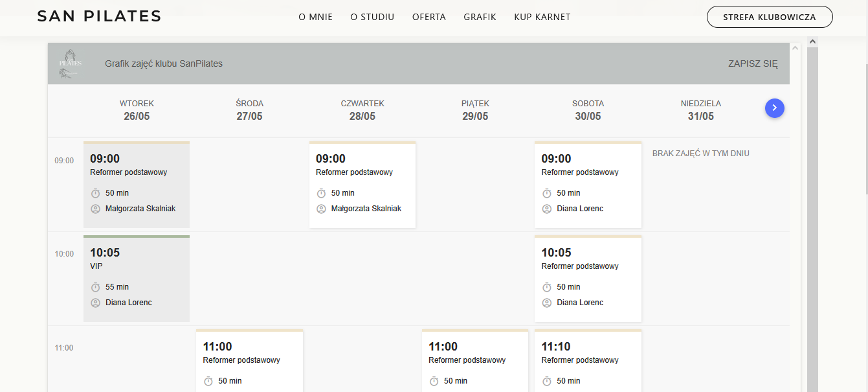
Task: Click the clock icon in Sobota 10:05 card
Action: [x=547, y=287]
